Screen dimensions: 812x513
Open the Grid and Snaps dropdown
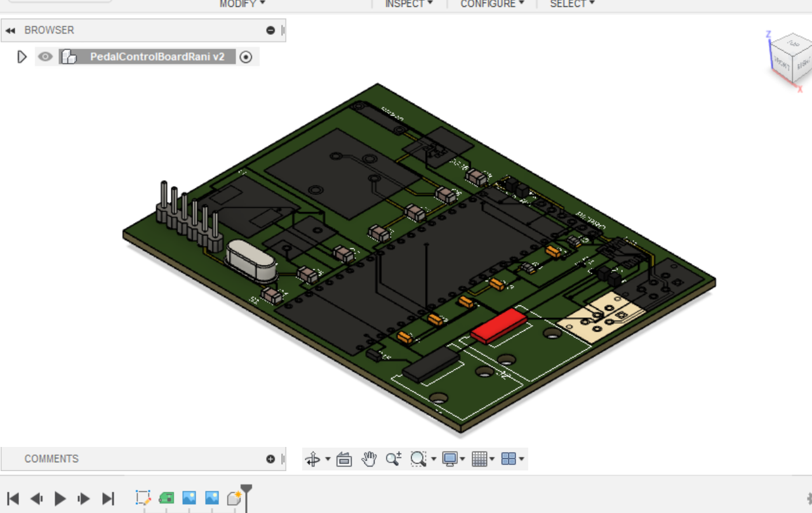(483, 458)
